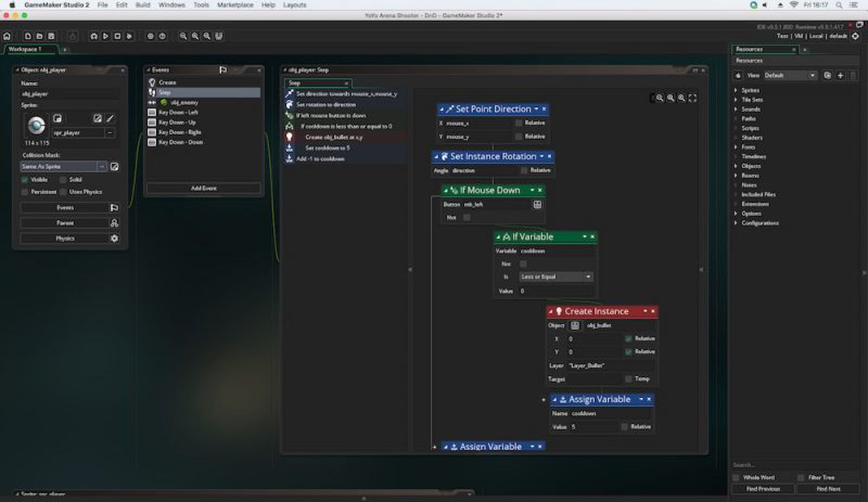Open the Parent settings for obj_player
The width and height of the screenshot is (868, 502).
coord(65,222)
